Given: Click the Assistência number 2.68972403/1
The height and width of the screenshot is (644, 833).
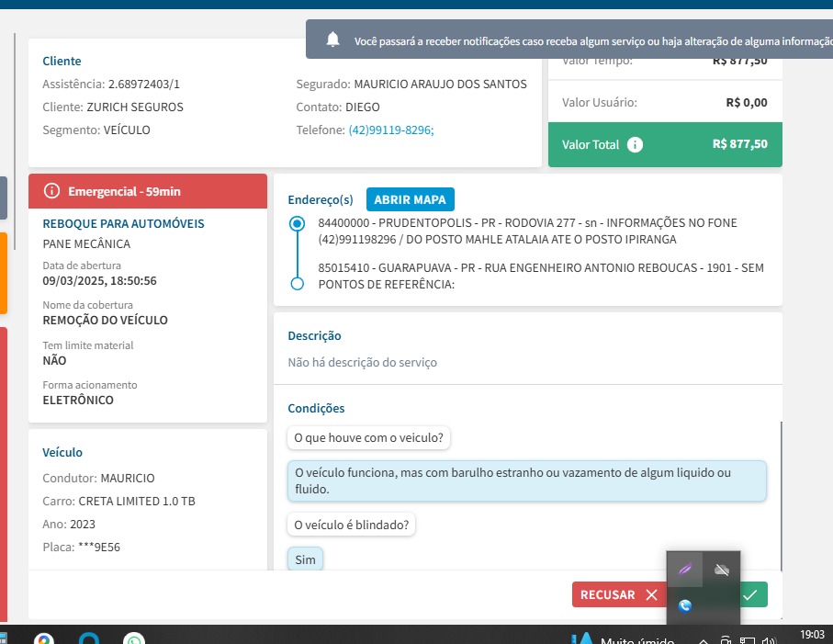Looking at the screenshot, I should click(144, 84).
